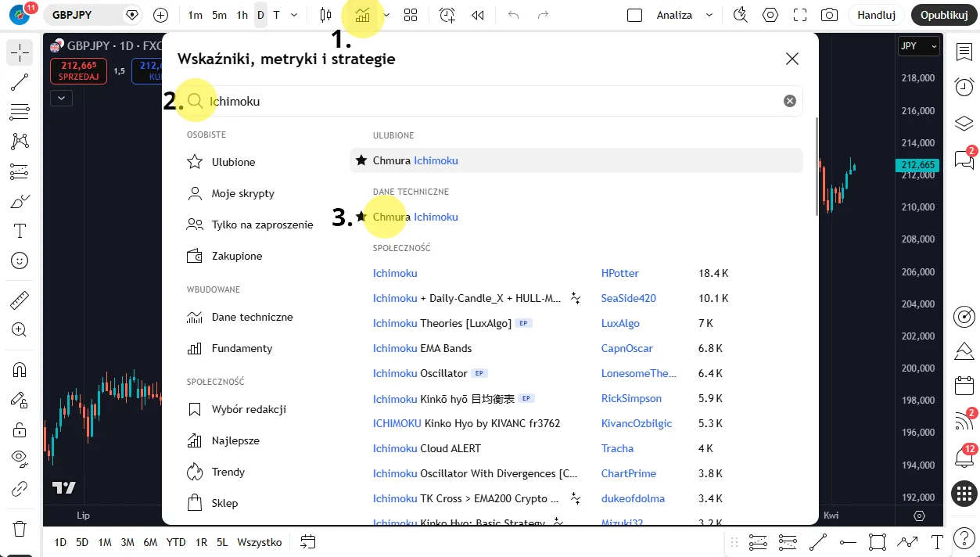Select the trend line drawing tool

pyautogui.click(x=20, y=83)
